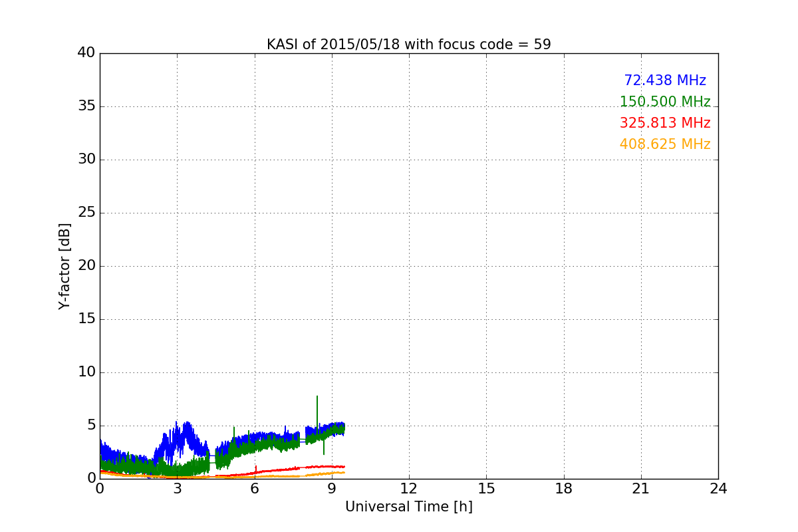
Task: Click x-axis tick label 15
Action: pos(486,489)
